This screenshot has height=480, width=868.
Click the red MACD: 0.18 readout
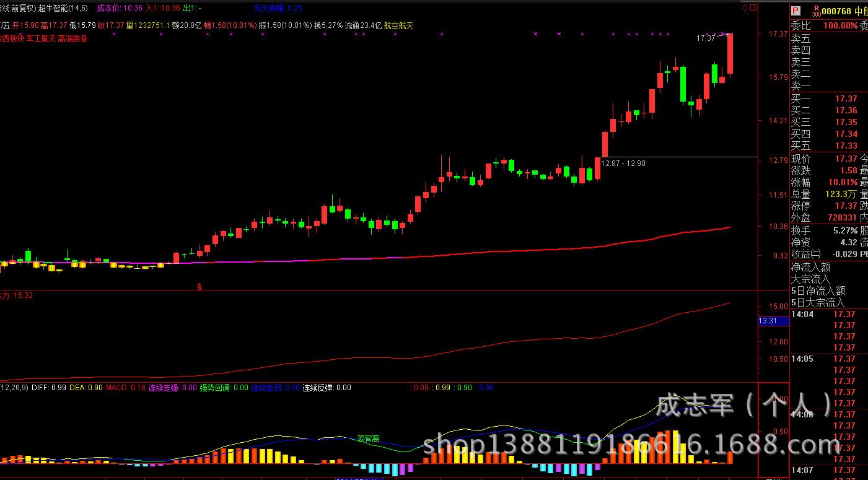pos(126,388)
